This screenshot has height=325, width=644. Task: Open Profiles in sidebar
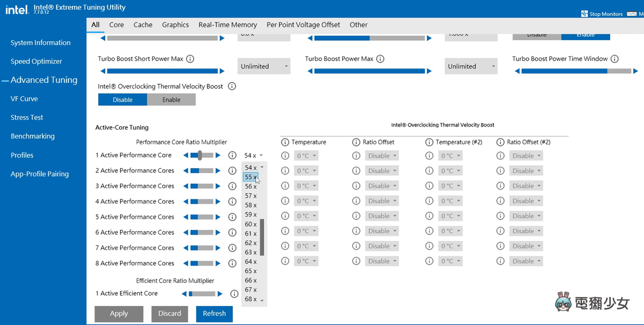tap(22, 155)
